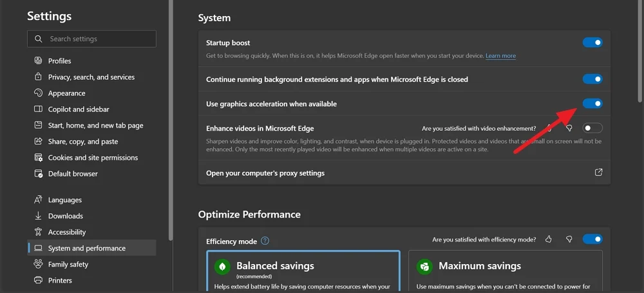This screenshot has height=293, width=644.
Task: Click the external link icon for proxy settings
Action: [x=598, y=173]
